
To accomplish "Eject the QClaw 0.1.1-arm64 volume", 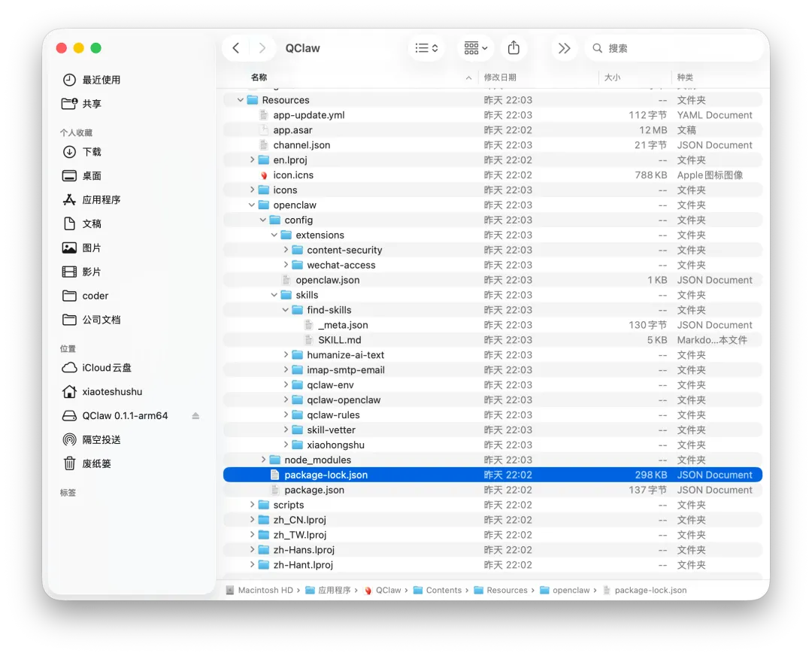I will pos(195,415).
